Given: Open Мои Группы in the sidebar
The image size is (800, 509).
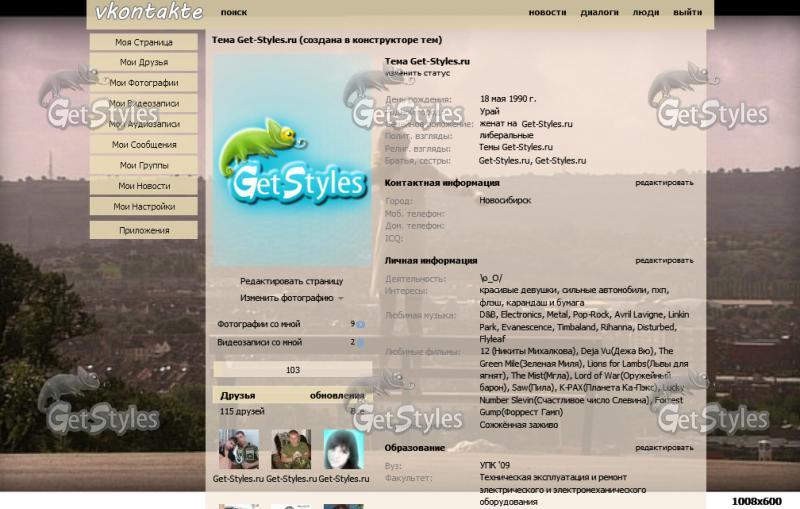Looking at the screenshot, I should (144, 165).
